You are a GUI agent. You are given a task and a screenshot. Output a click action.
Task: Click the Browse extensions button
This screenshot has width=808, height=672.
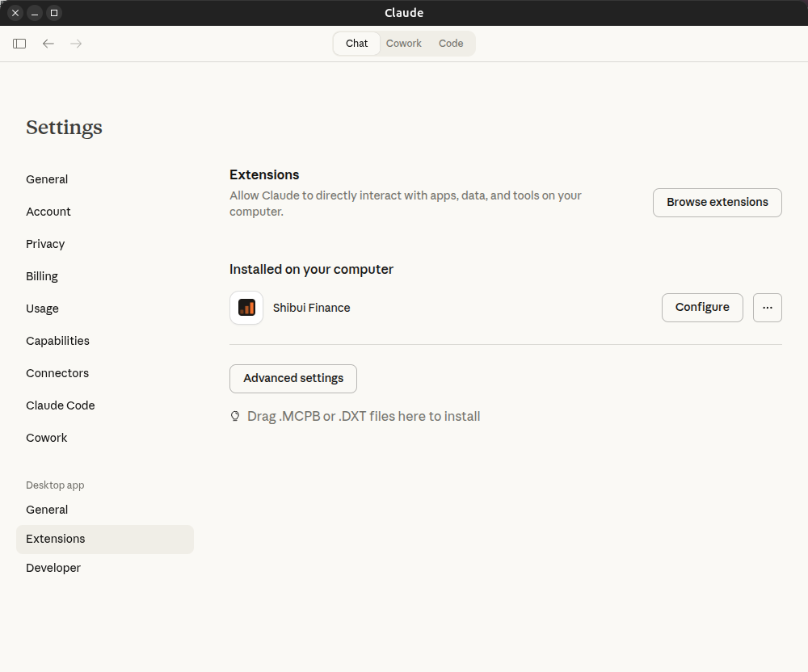pos(717,202)
